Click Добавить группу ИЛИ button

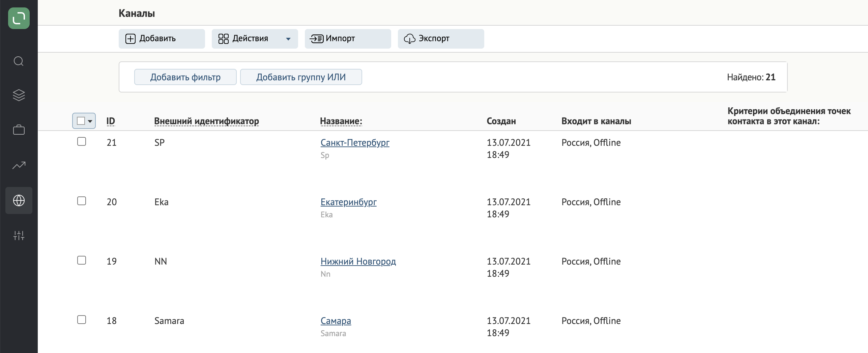coord(301,77)
